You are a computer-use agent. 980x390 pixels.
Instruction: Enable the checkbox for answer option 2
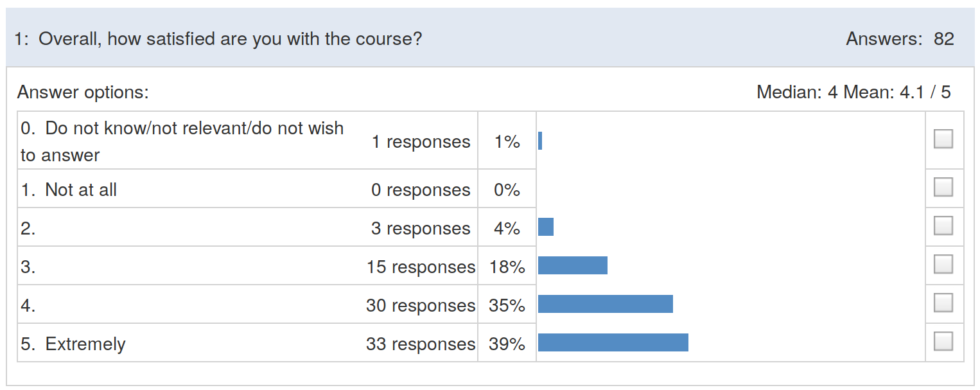(943, 226)
